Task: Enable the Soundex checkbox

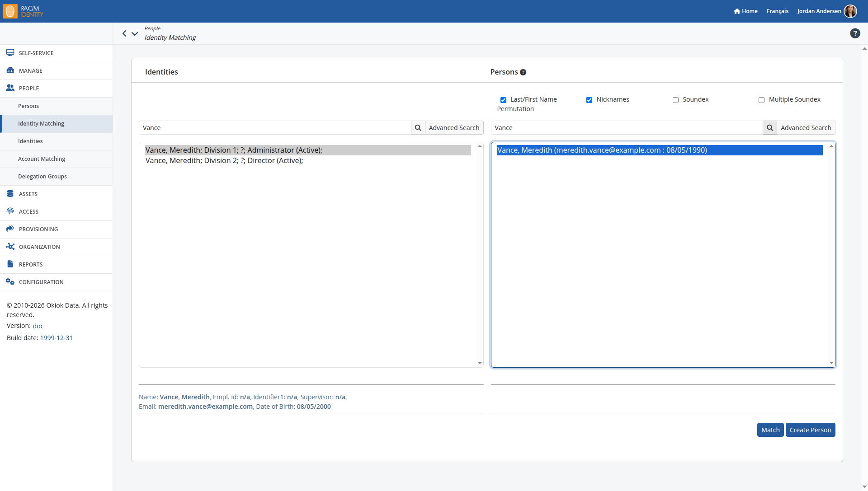Action: 675,100
